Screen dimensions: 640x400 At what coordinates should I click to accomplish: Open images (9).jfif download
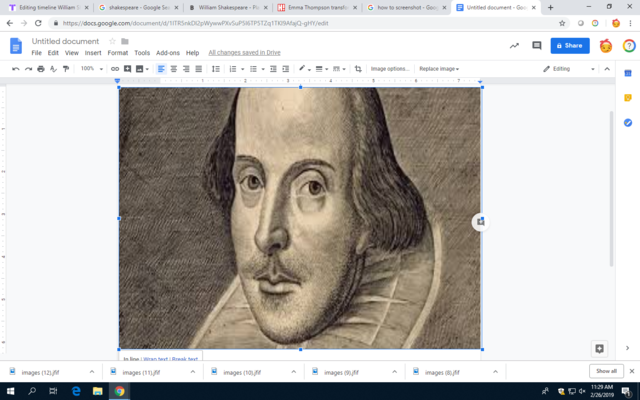coord(341,372)
